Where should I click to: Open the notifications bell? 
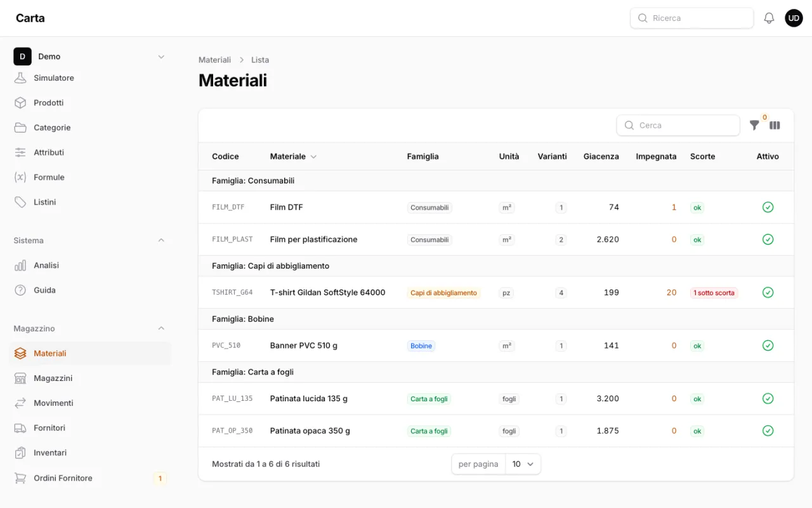pos(769,18)
